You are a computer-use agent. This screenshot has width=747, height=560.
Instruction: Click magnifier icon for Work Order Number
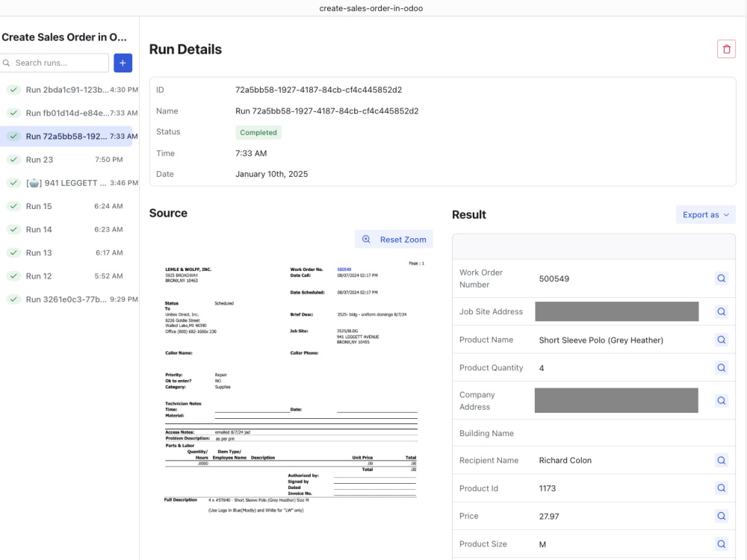tap(722, 279)
